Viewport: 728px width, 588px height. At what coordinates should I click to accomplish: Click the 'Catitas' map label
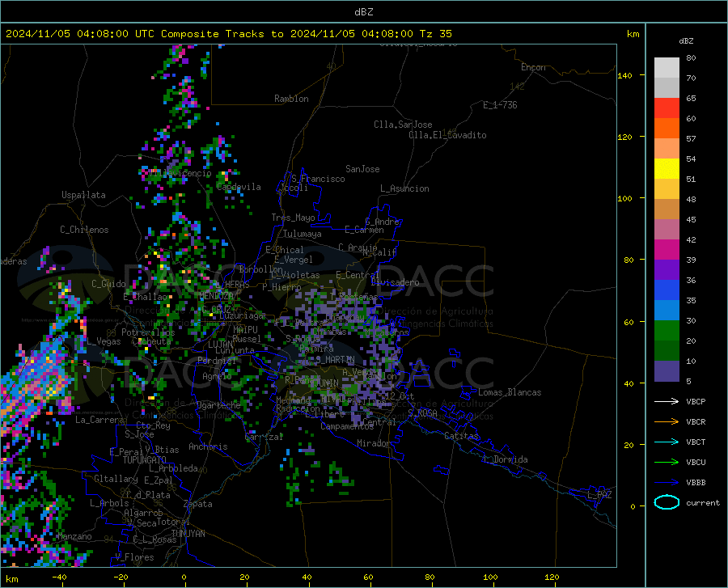pyautogui.click(x=461, y=436)
